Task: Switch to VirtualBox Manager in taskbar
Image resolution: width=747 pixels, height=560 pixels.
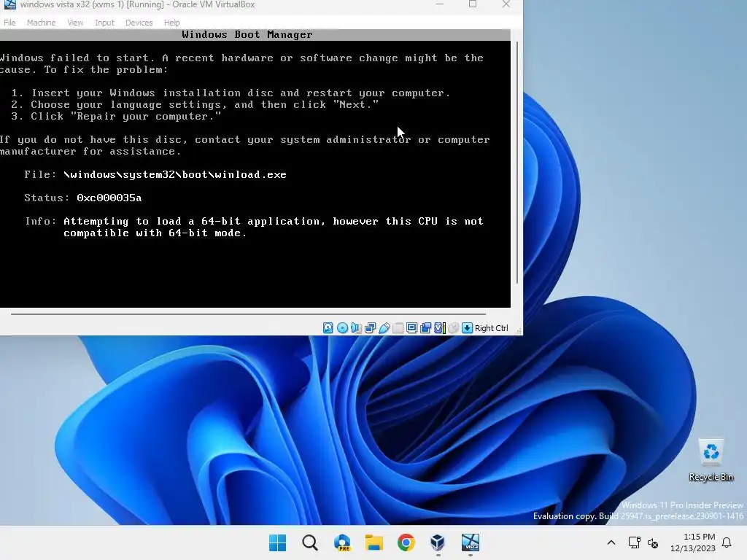Action: point(438,542)
